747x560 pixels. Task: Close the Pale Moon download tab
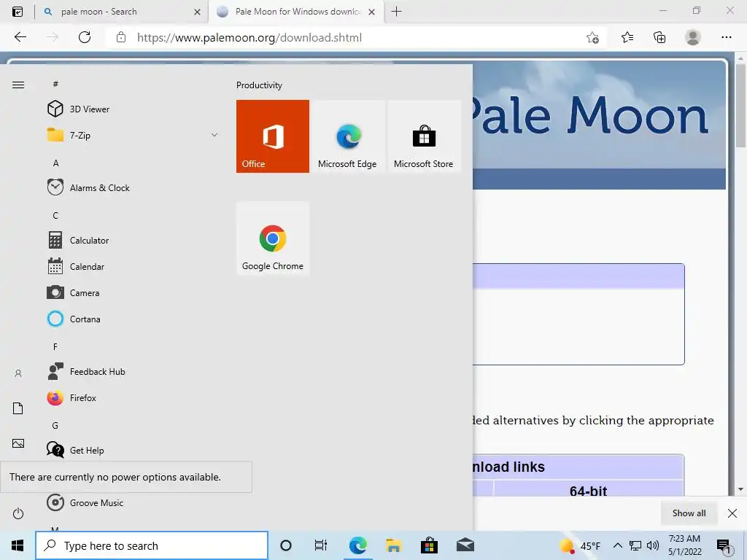pyautogui.click(x=371, y=12)
